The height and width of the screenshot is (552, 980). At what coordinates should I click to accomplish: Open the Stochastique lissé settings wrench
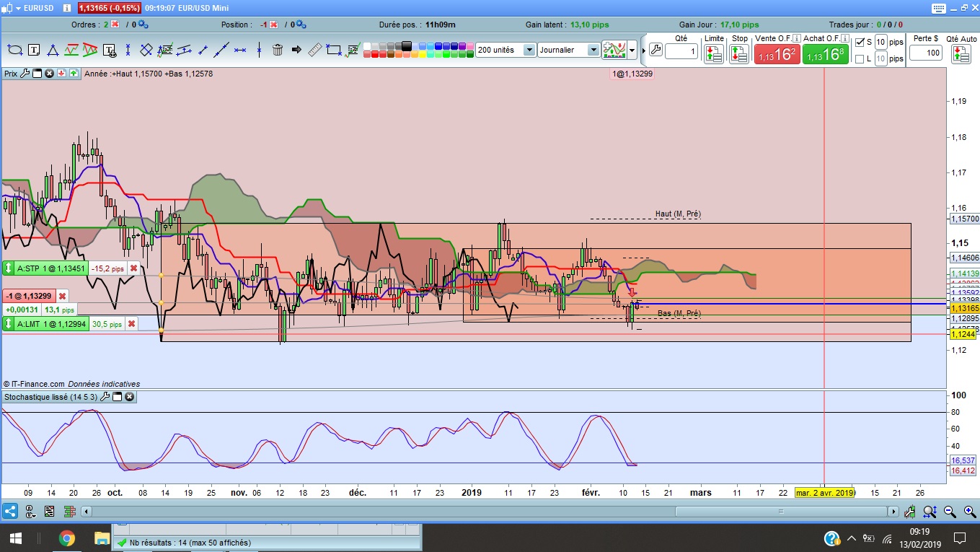(x=105, y=397)
